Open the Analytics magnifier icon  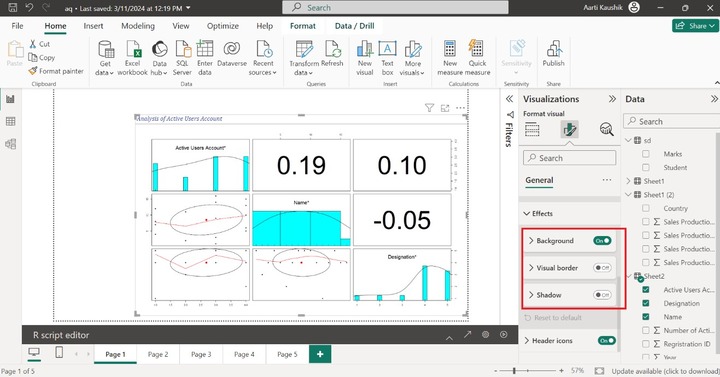tap(606, 129)
